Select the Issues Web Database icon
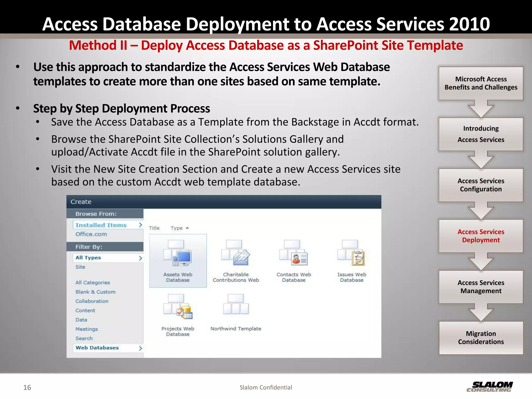532x399 pixels. 351,253
